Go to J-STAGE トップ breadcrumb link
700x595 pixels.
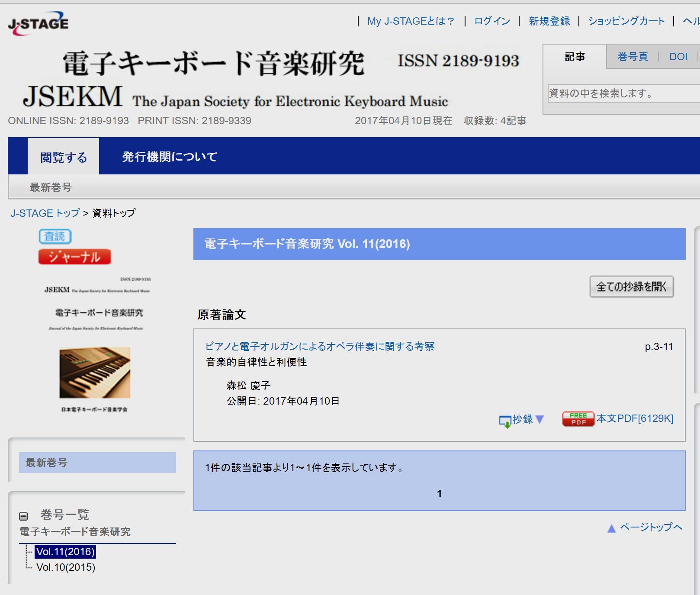[x=45, y=213]
